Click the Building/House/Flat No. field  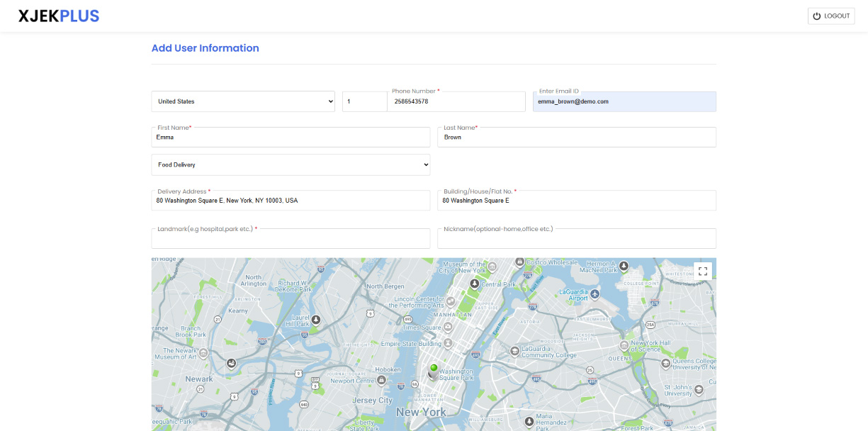click(577, 201)
